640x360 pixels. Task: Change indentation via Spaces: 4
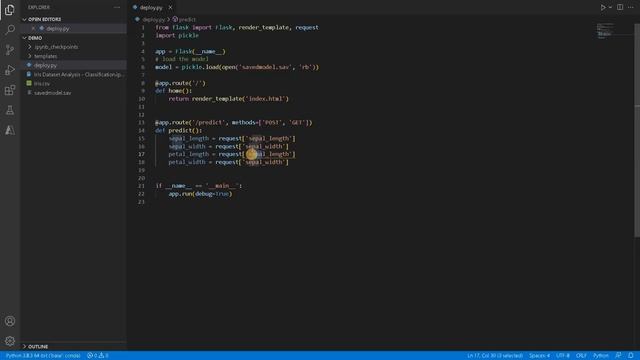pyautogui.click(x=539, y=356)
